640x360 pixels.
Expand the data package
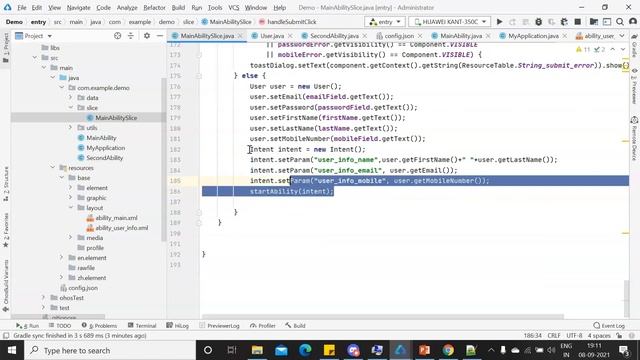(x=71, y=98)
